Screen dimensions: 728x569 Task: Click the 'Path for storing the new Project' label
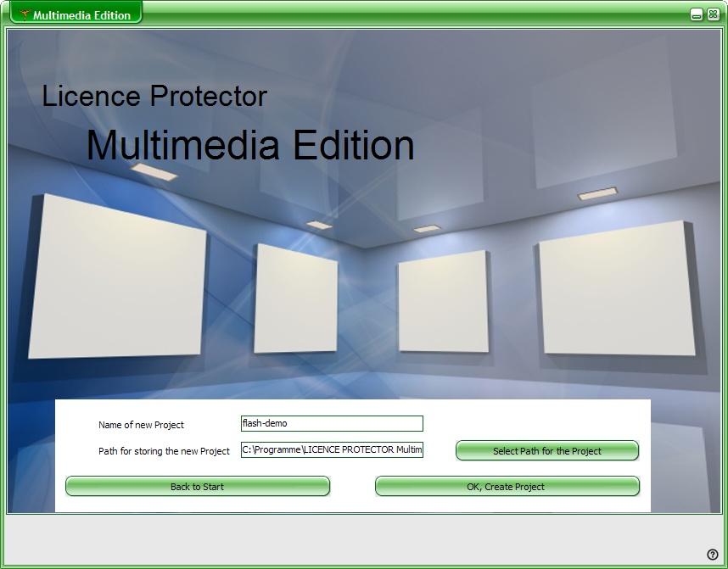(164, 451)
